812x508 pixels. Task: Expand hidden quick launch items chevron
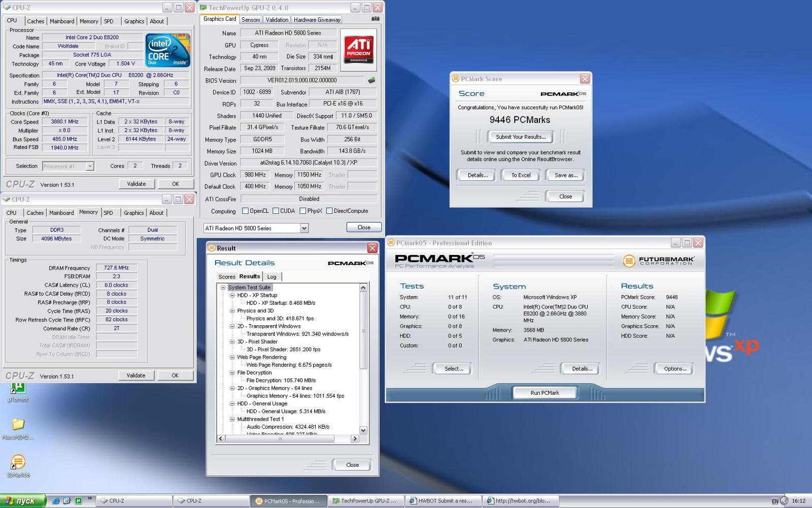(x=90, y=498)
